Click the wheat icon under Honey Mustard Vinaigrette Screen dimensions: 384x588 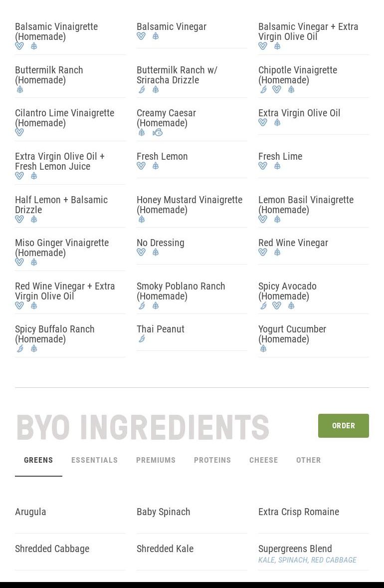[142, 219]
